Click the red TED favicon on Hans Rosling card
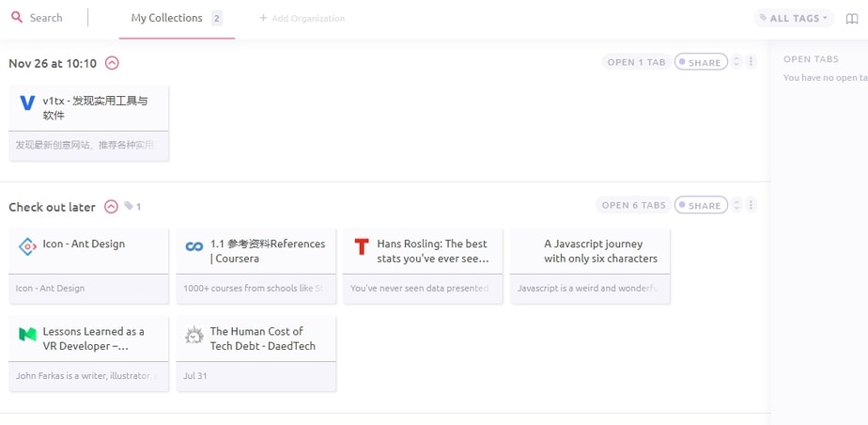 tap(362, 246)
